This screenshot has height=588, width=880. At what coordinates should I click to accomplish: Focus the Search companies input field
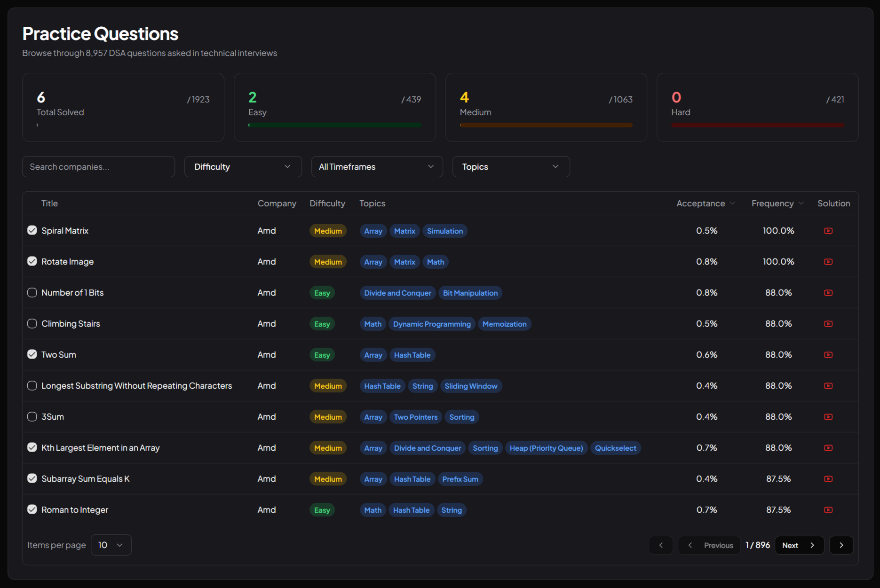click(x=98, y=167)
